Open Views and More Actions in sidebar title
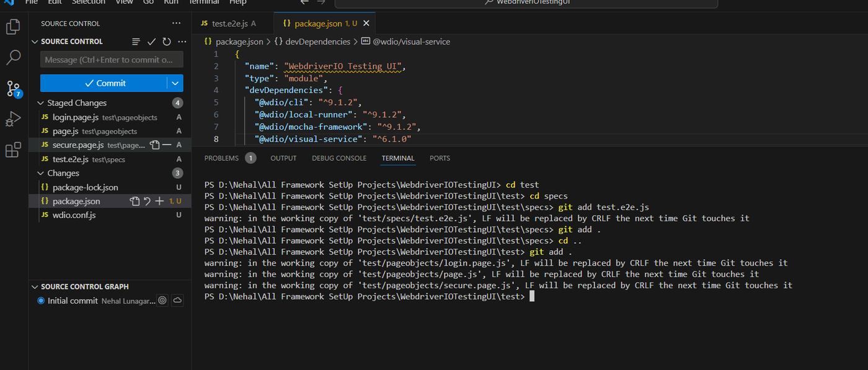This screenshot has height=370, width=868. coord(177,23)
